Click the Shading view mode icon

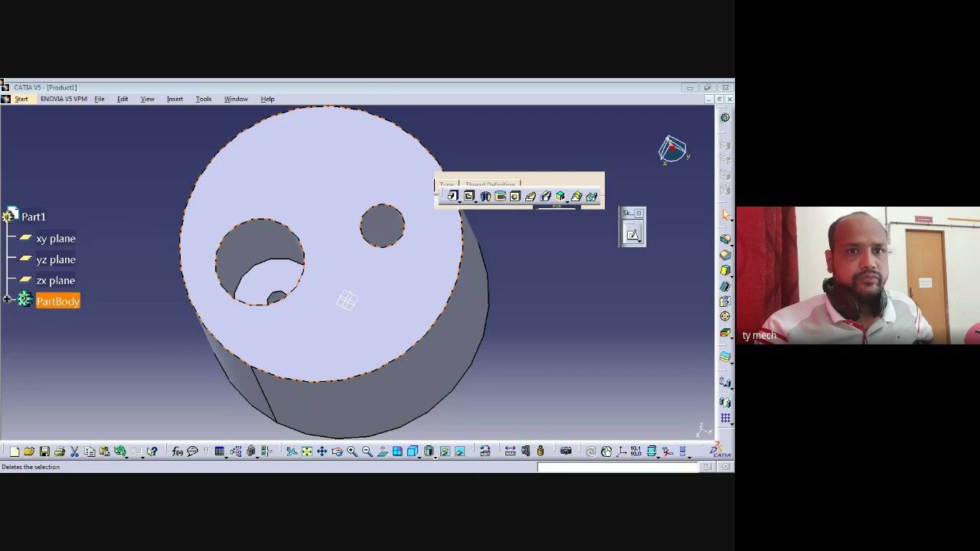coord(429,452)
